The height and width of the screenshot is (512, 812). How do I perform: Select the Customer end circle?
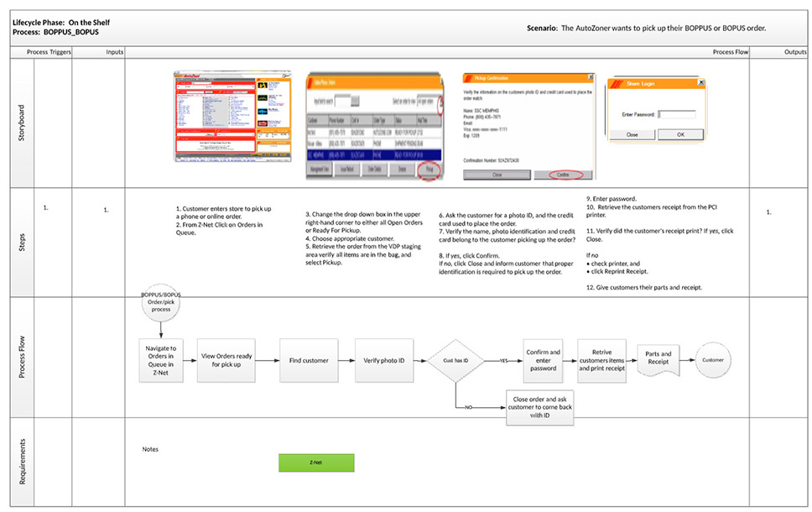(713, 359)
